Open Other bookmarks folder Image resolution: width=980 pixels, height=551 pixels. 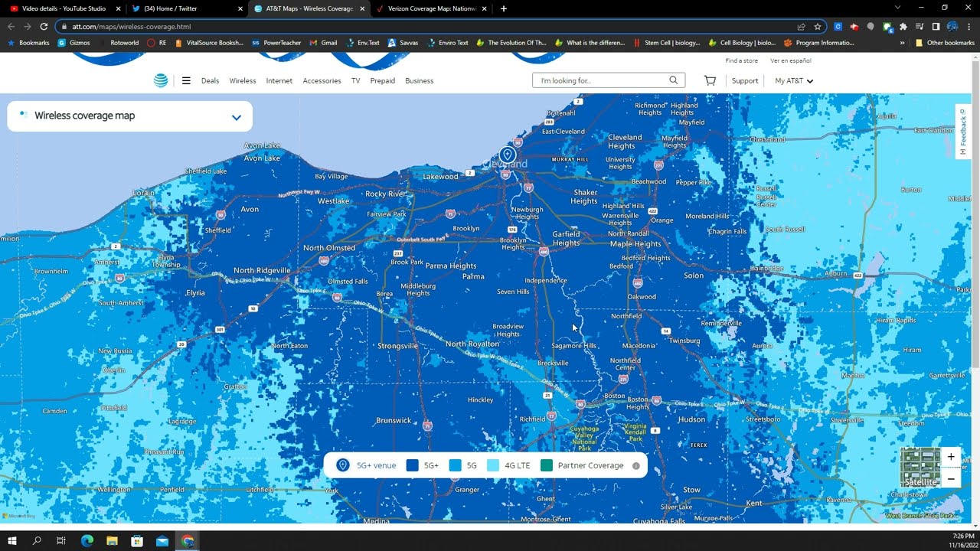pos(945,43)
